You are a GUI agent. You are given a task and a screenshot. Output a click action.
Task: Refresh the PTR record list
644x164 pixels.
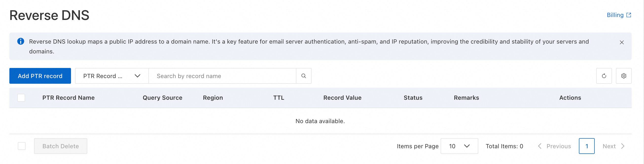(604, 76)
